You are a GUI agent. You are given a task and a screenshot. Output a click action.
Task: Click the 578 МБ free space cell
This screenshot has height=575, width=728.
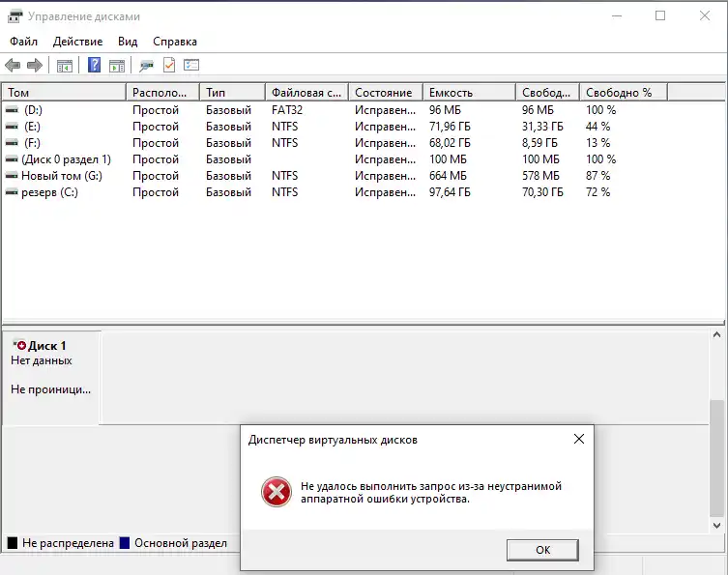coord(540,176)
